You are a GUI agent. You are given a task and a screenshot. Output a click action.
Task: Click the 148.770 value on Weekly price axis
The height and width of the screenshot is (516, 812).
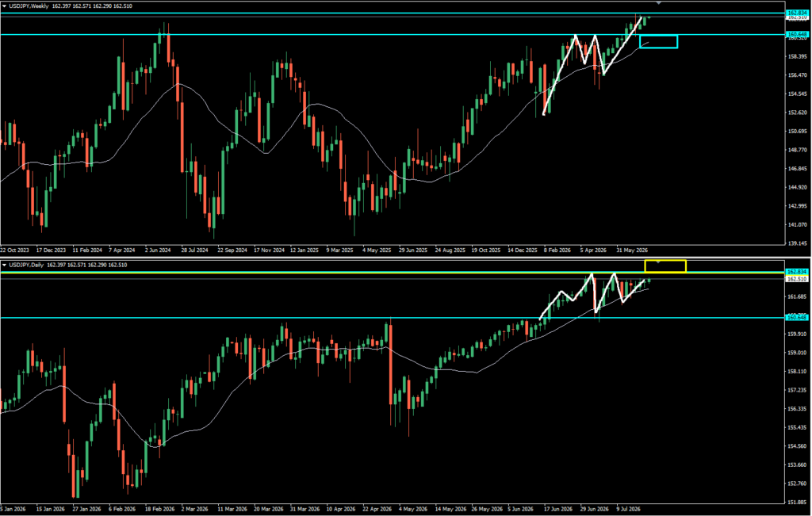pyautogui.click(x=798, y=150)
